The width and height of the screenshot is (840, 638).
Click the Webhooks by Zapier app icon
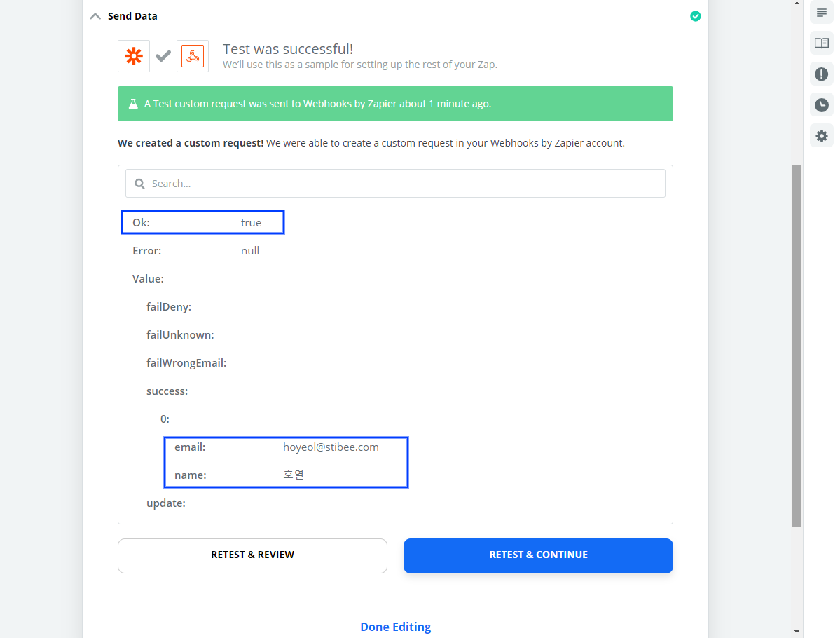pyautogui.click(x=193, y=56)
